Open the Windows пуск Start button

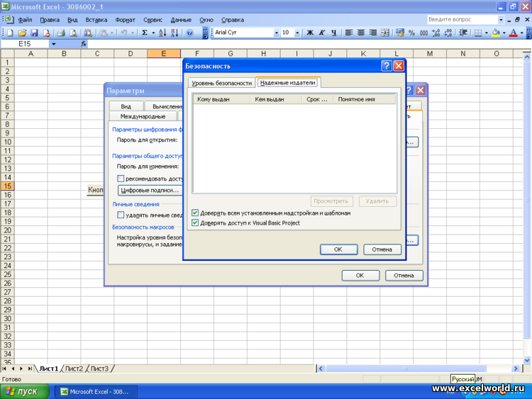pos(23,391)
